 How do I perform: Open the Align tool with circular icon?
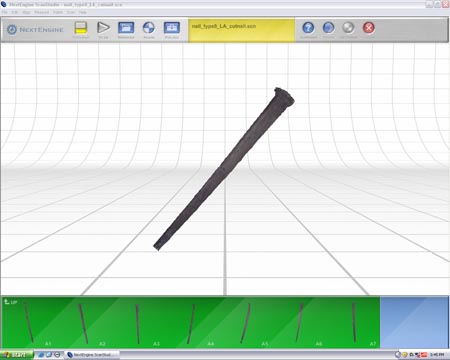tap(149, 28)
